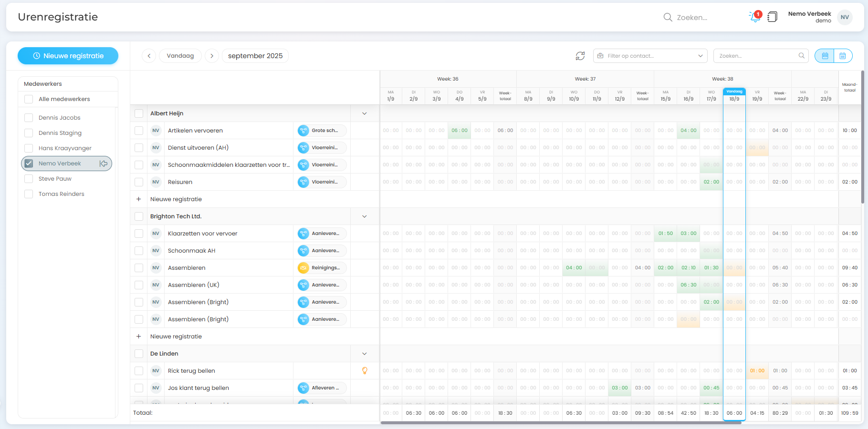Click the lightbulb icon for Rick terug bellen

tap(365, 371)
